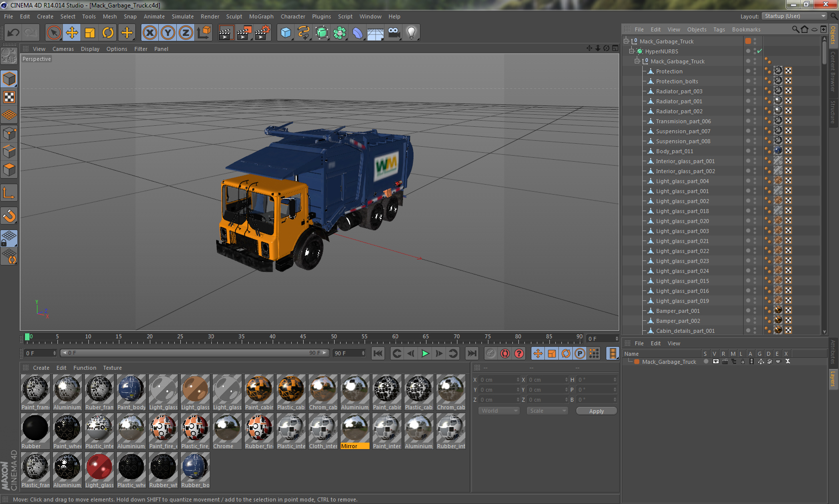The height and width of the screenshot is (504, 839).
Task: Open Edit Render Settings
Action: pyautogui.click(x=263, y=33)
